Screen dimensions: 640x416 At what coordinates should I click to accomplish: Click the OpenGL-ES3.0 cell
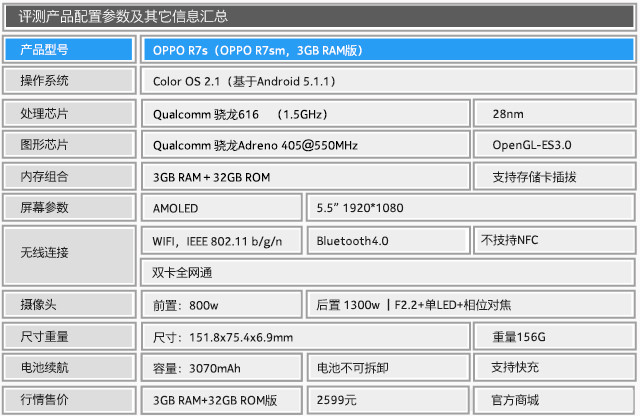pos(554,145)
